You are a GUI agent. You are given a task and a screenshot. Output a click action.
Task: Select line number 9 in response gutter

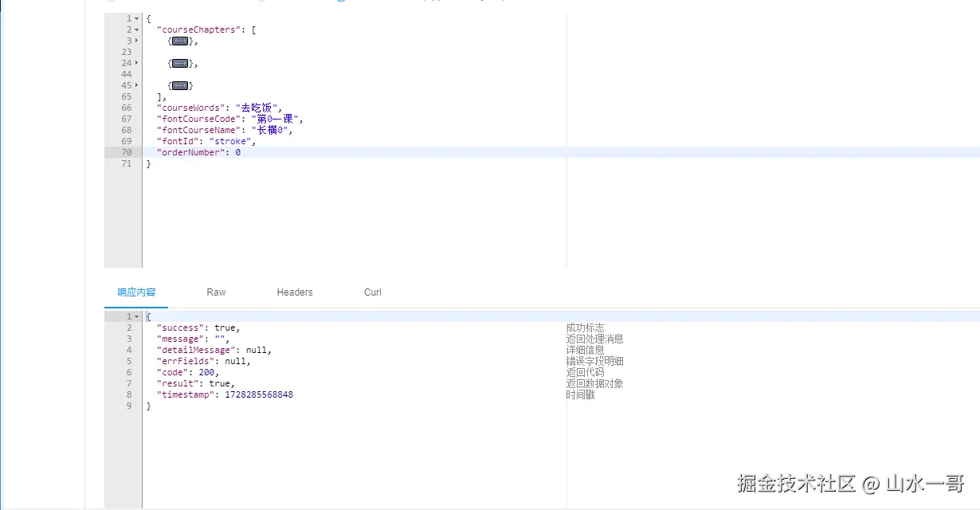coord(129,406)
